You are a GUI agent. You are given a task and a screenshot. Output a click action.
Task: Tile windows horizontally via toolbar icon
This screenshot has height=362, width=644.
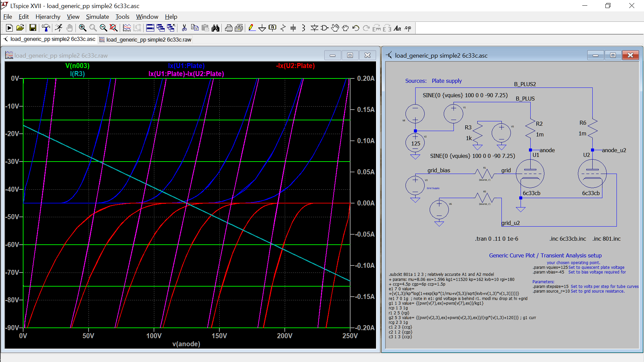point(150,28)
